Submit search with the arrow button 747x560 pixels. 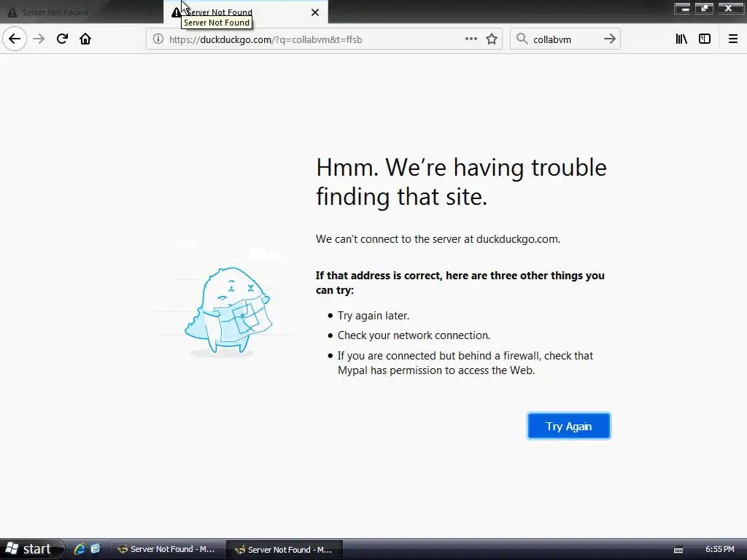tap(610, 39)
